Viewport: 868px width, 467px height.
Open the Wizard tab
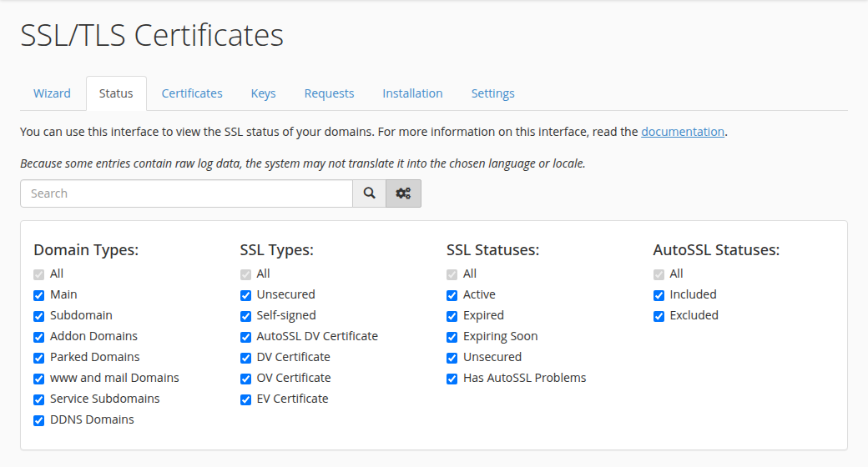pos(52,93)
